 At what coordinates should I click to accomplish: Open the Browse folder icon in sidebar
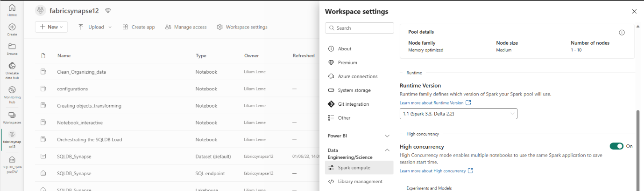pos(12,47)
